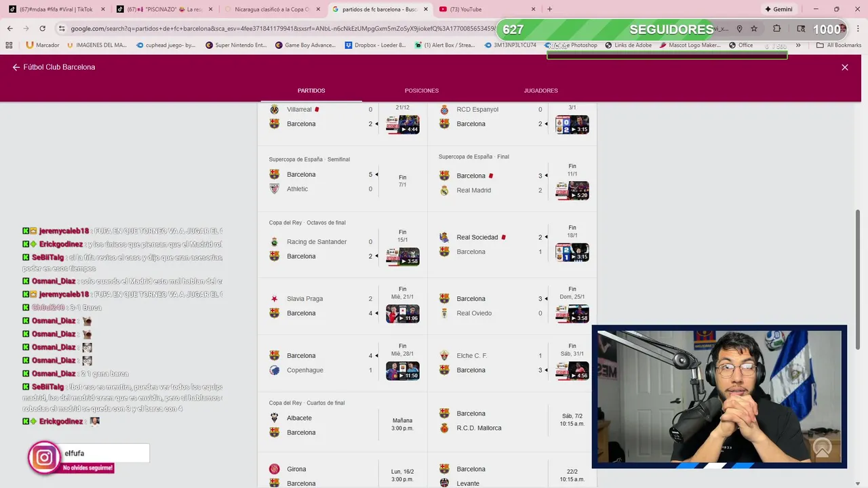Close the partidos de fc barcelona tab
The width and height of the screenshot is (868, 488).
click(x=426, y=9)
